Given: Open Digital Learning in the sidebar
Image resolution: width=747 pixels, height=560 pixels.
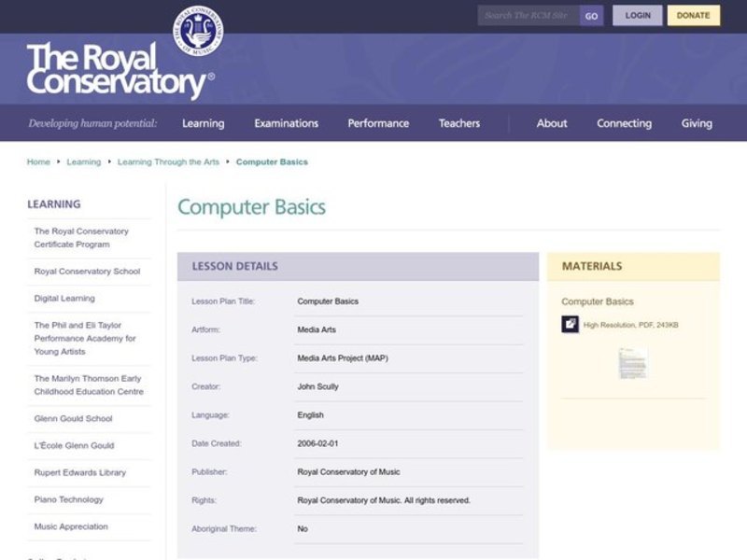Looking at the screenshot, I should click(63, 298).
